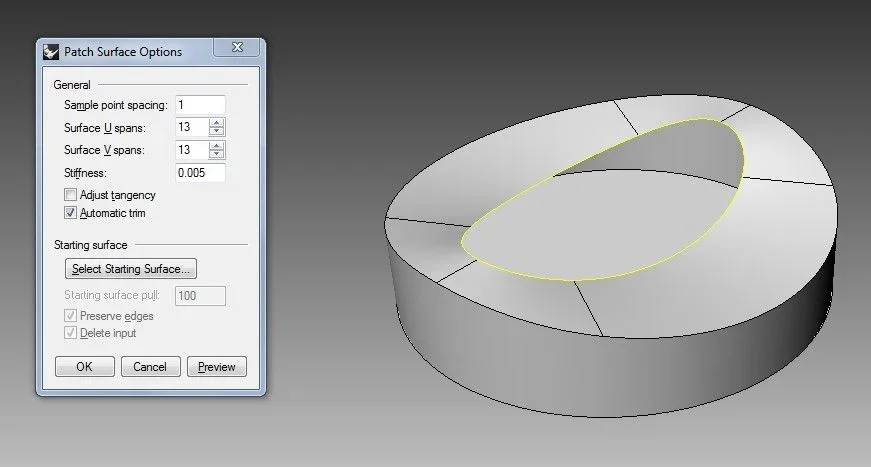Decrease Surface U spans with down arrow

point(217,132)
